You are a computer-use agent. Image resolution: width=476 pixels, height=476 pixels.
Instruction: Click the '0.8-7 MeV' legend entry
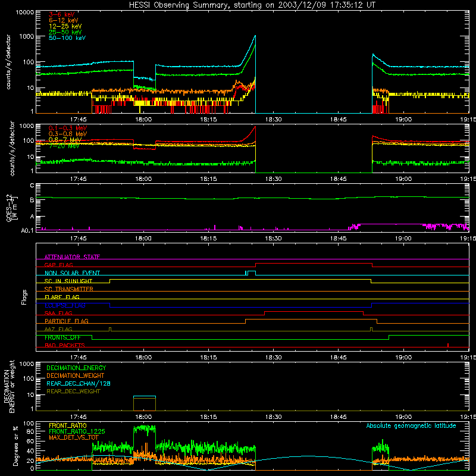click(x=65, y=140)
